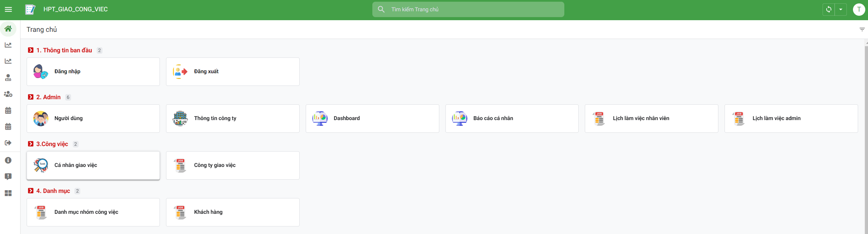
Task: Click the users group icon in sidebar
Action: [x=8, y=94]
